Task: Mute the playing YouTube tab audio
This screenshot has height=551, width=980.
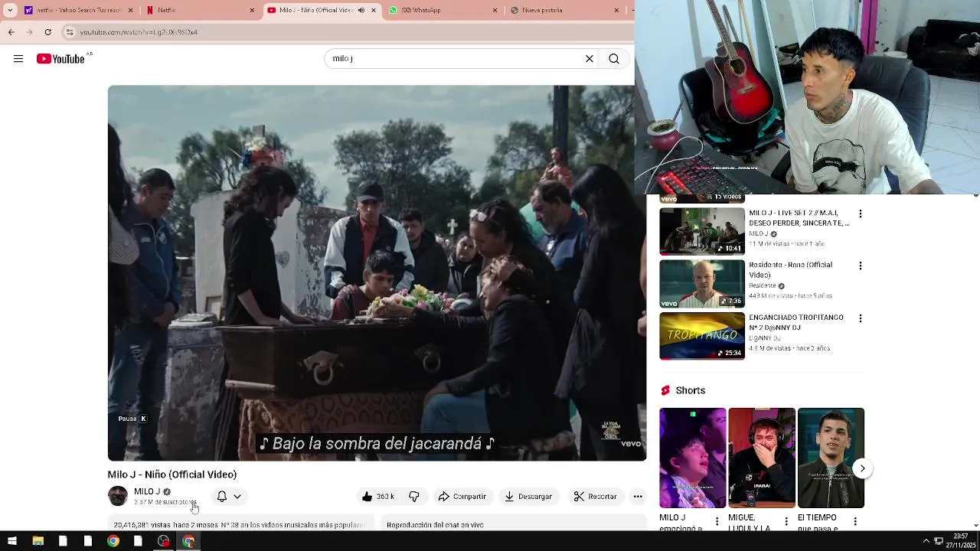Action: tap(361, 10)
